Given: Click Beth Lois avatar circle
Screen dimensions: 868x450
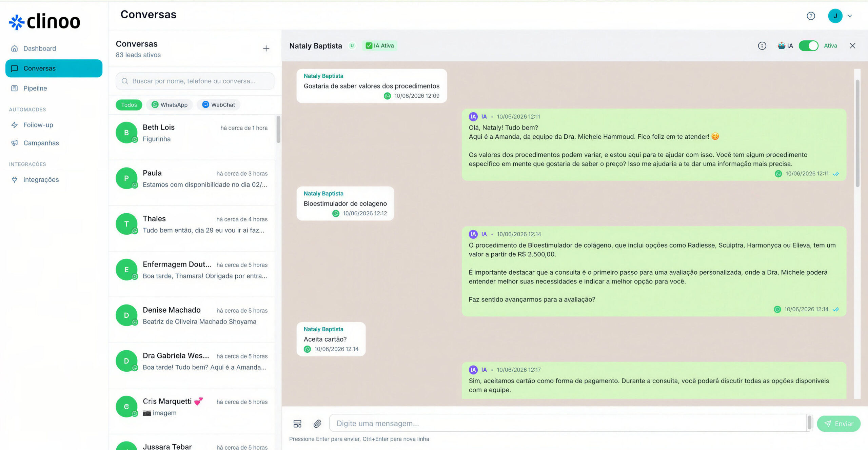Looking at the screenshot, I should tap(126, 133).
